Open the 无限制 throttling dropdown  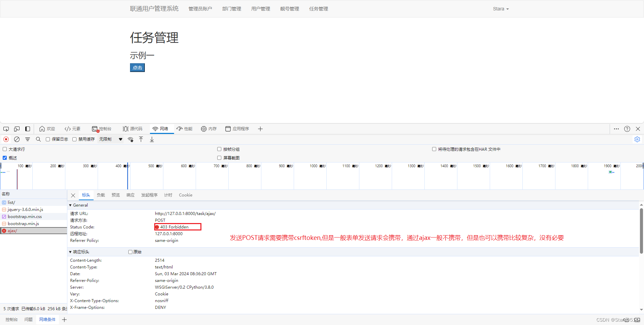111,139
